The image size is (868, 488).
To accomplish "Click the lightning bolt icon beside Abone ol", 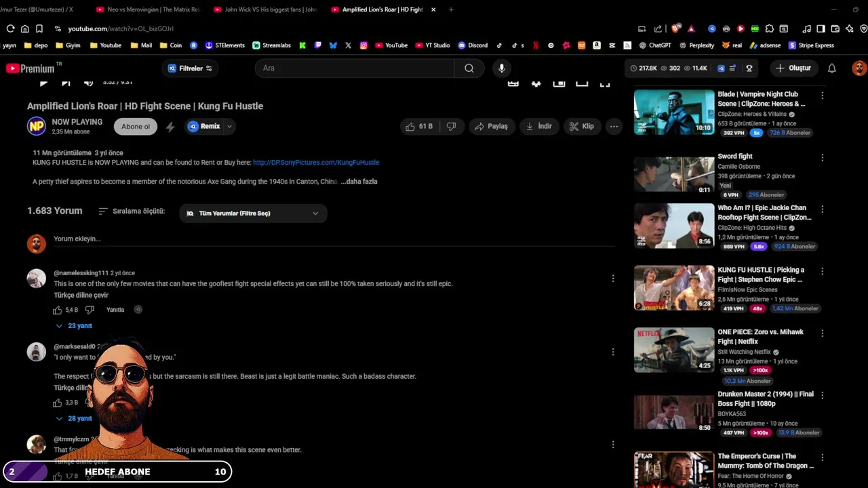I will pos(170,127).
